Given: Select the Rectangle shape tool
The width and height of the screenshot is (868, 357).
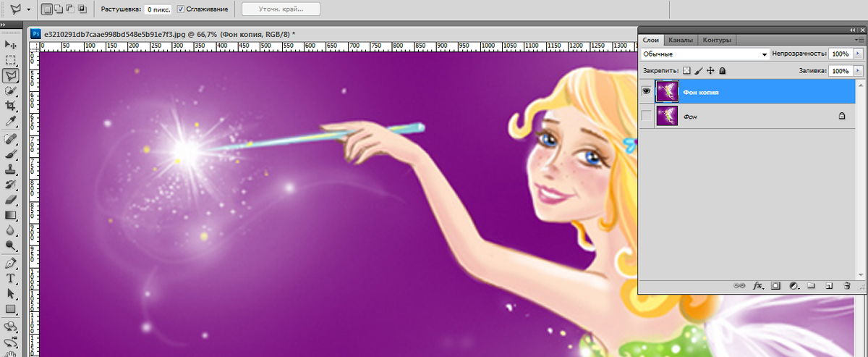Looking at the screenshot, I should point(10,308).
